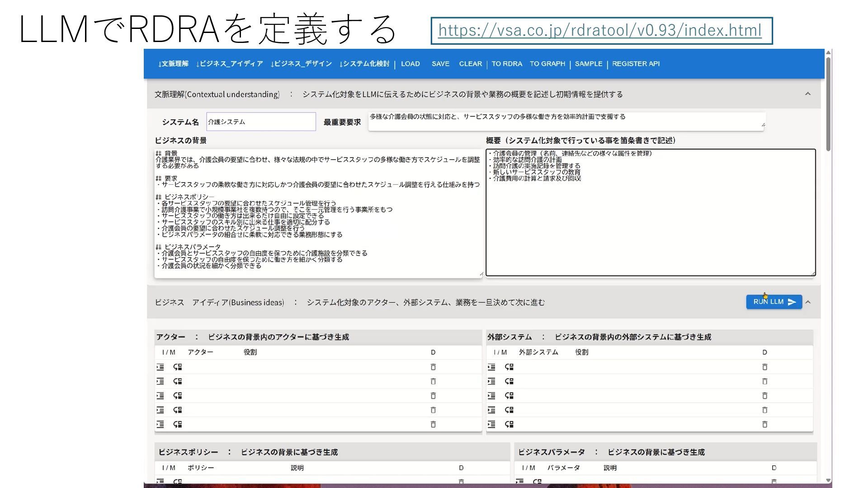Click the scrollbar down arrow

pos(828,480)
